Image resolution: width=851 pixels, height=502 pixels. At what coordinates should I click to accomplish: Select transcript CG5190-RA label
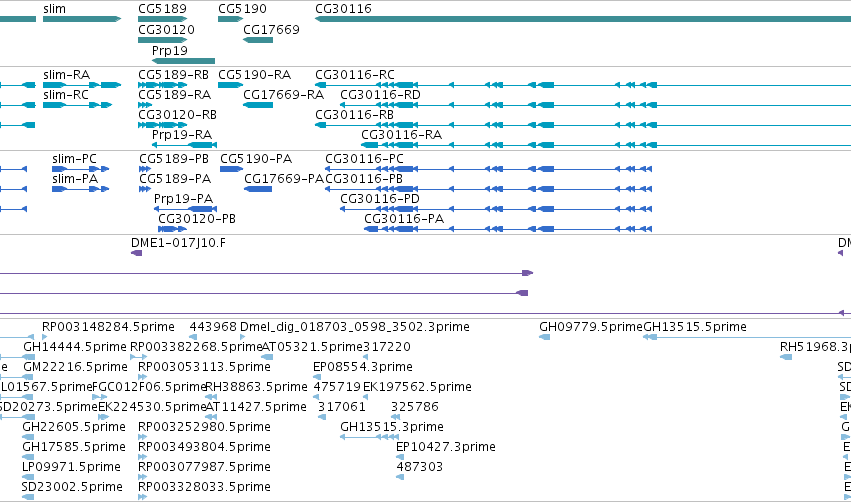pyautogui.click(x=254, y=74)
